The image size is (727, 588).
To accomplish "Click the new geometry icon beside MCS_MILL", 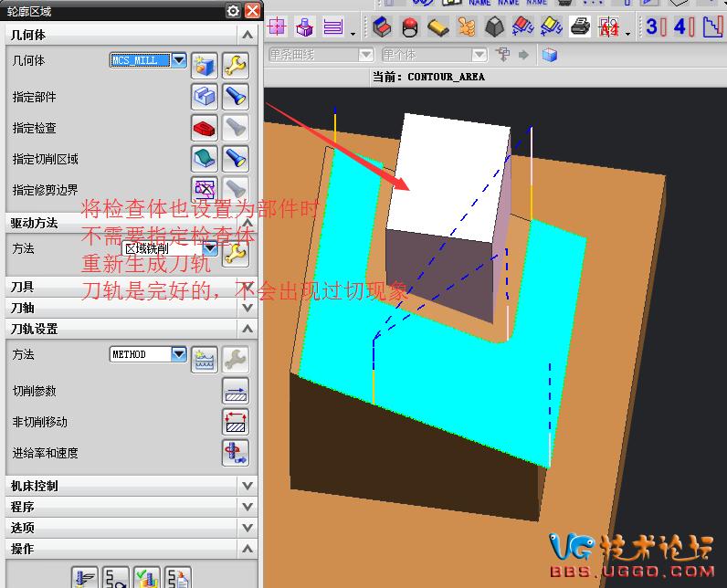I will click(204, 63).
